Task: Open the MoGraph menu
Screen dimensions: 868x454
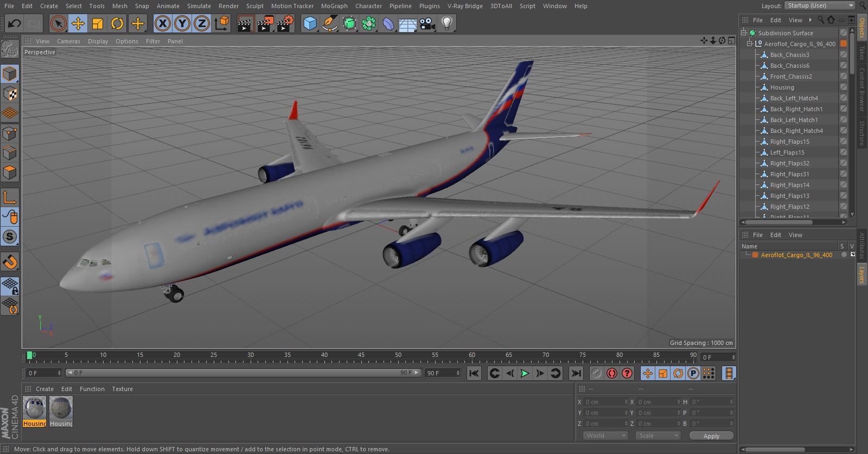Action: [x=334, y=6]
